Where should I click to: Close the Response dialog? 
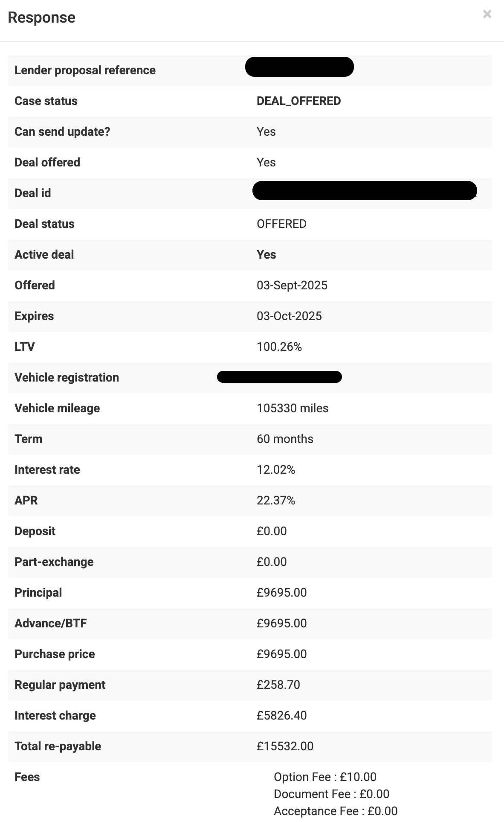pyautogui.click(x=487, y=14)
